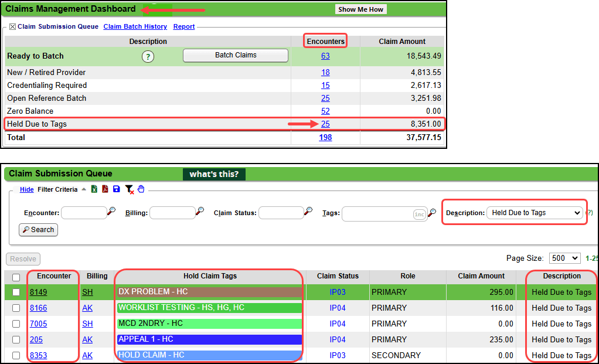Collapse Filter Criteria with the triangle arrow
This screenshot has height=364, width=599.
point(83,189)
